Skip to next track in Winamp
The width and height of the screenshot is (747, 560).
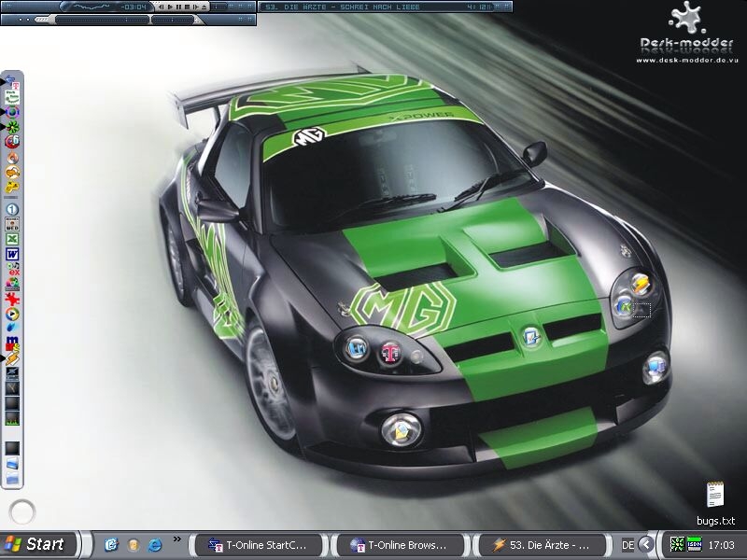pos(196,7)
